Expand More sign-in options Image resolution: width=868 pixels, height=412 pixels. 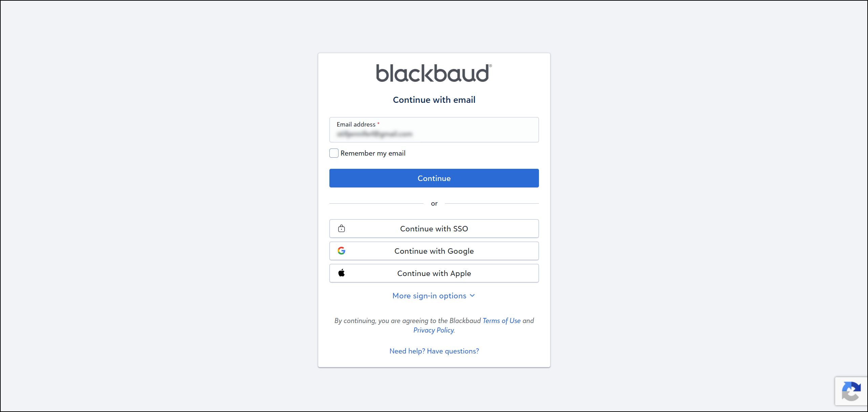coord(434,296)
